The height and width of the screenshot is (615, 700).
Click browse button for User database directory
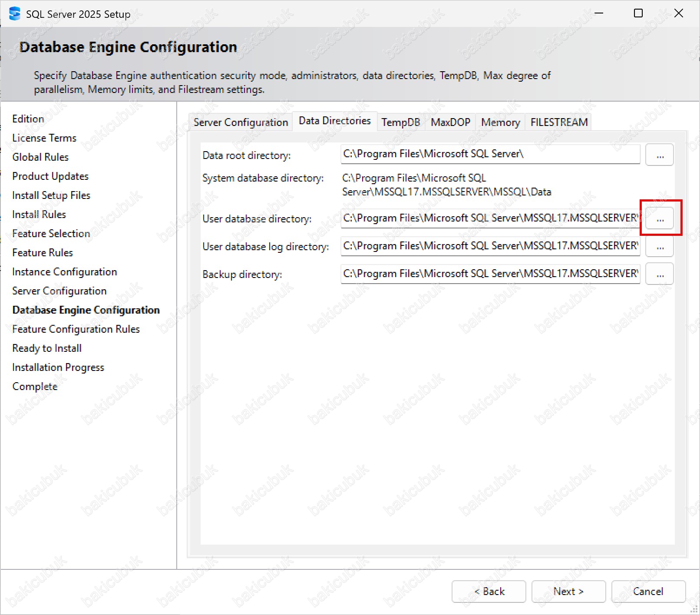(659, 218)
